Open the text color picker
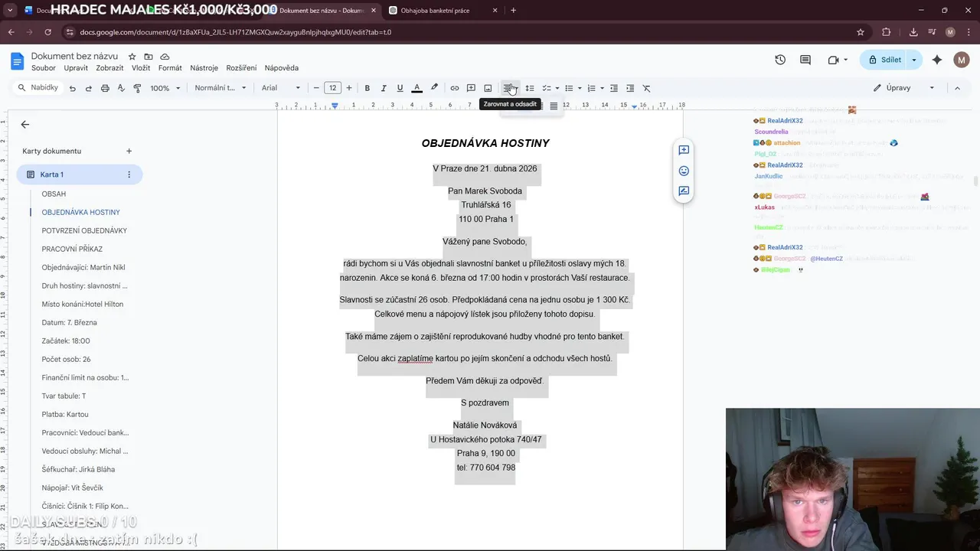980x551 pixels. coord(417,88)
